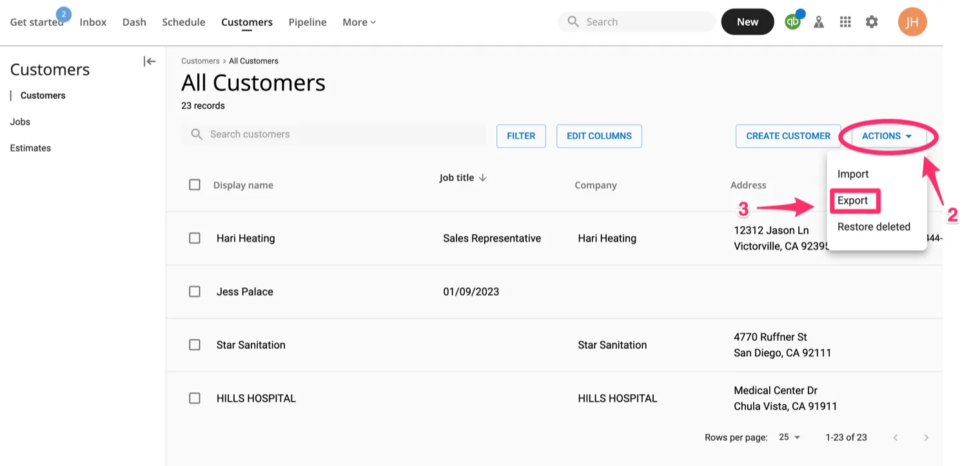The image size is (980, 466).
Task: Click the Address column header
Action: pos(748,185)
